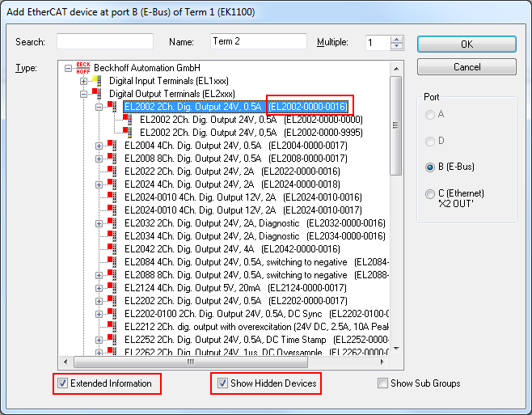
Task: Collapse the EL2002-0000-0016 tree node
Action: pyautogui.click(x=99, y=107)
